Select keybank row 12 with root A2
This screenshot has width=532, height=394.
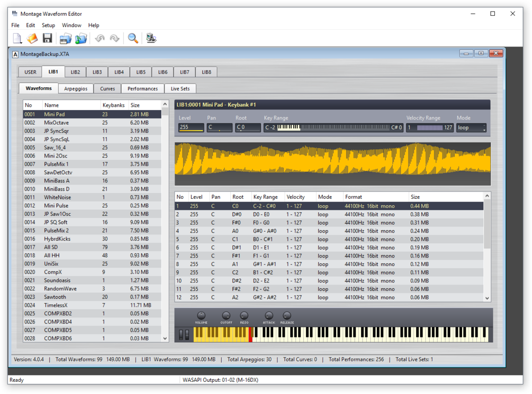(329, 297)
